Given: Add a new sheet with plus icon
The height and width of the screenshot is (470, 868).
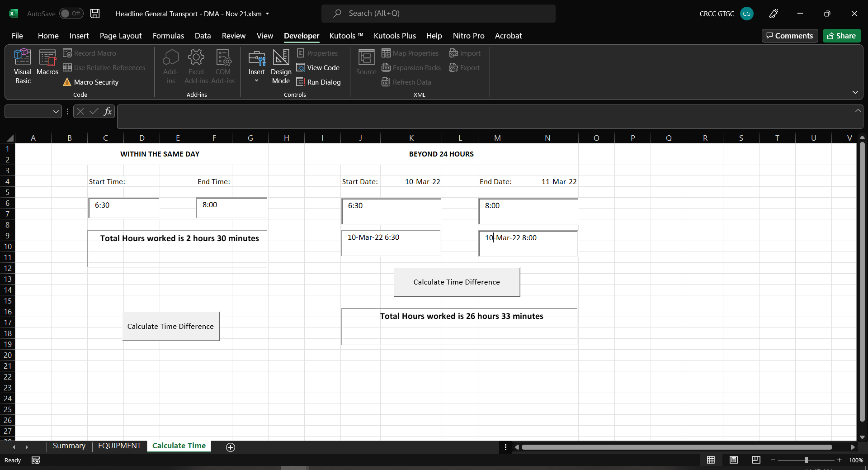Looking at the screenshot, I should (231, 447).
